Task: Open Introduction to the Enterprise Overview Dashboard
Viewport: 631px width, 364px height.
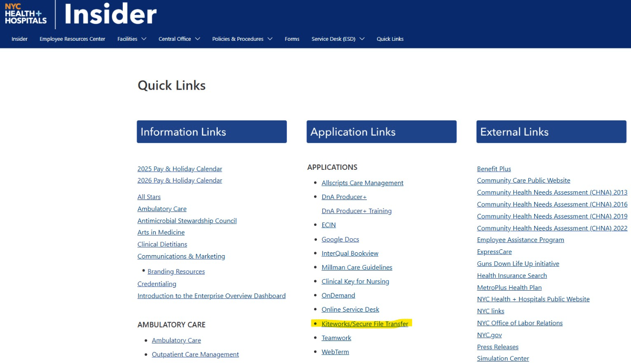Action: point(211,296)
